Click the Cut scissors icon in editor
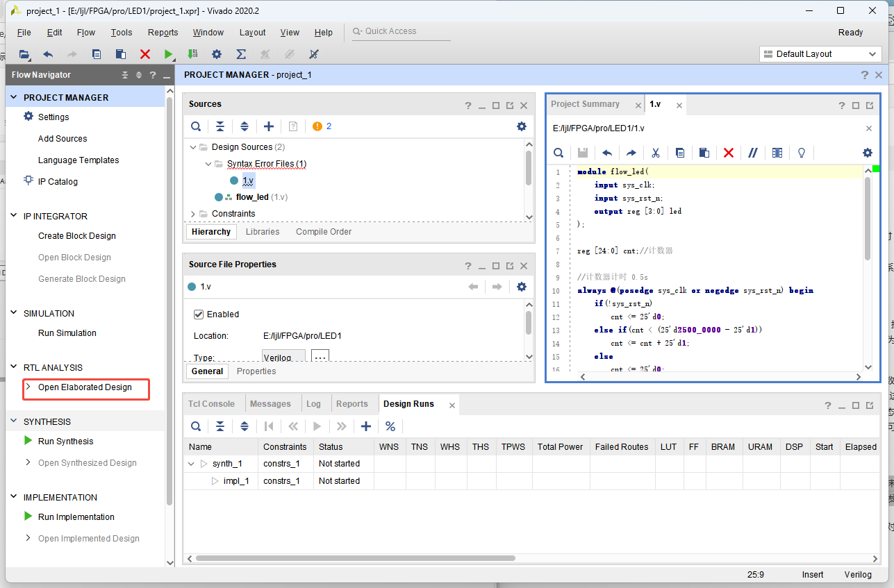This screenshot has height=588, width=894. [655, 153]
